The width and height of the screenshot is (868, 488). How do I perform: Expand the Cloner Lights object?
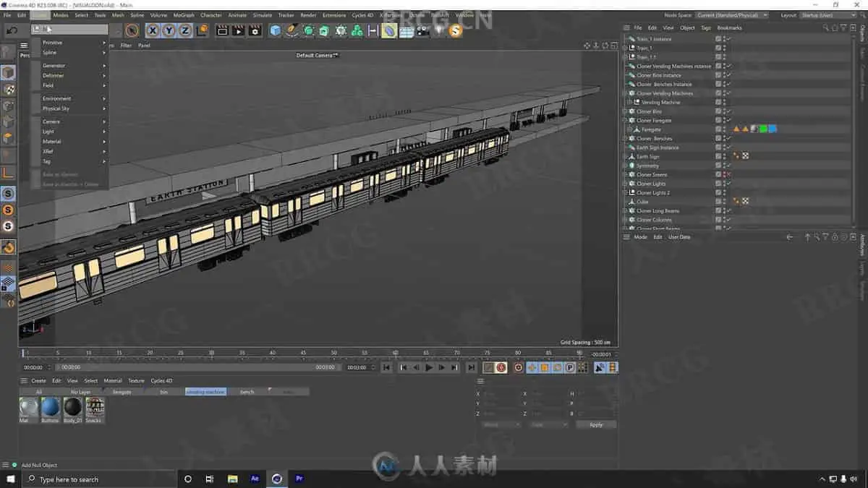coord(626,184)
